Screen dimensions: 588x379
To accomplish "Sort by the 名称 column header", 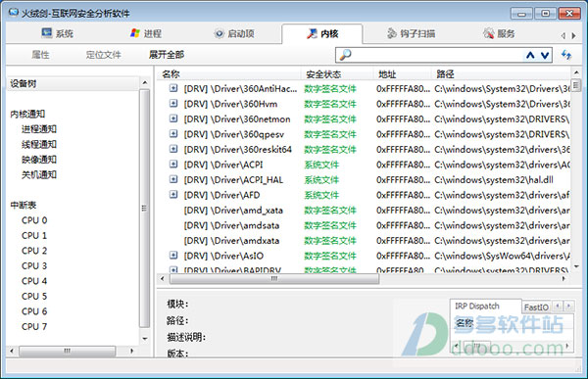I will click(229, 74).
